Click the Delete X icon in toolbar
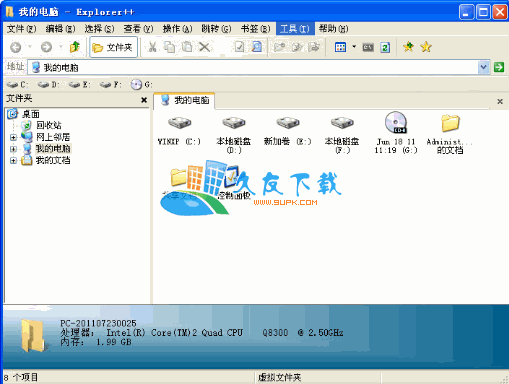The height and width of the screenshot is (384, 509). (x=204, y=47)
